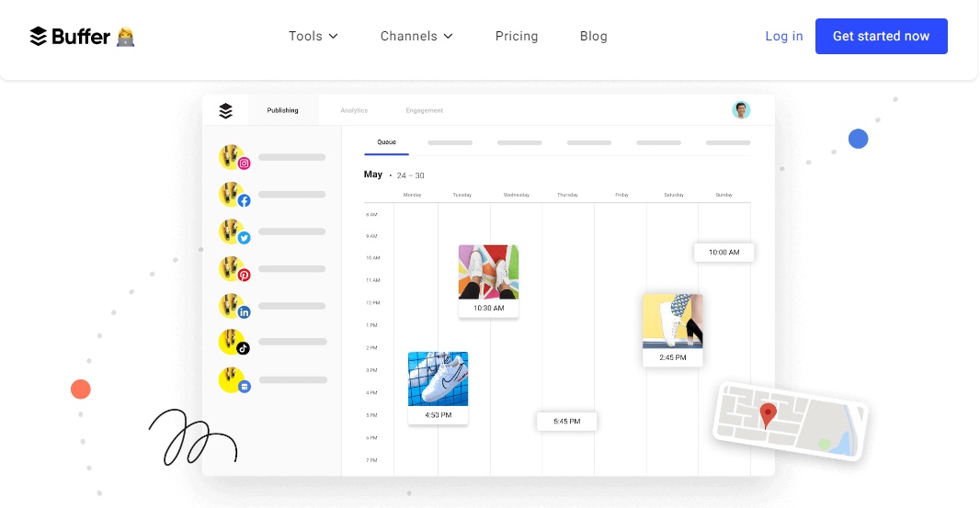The height and width of the screenshot is (508, 980).
Task: Select the Queue tab
Action: [386, 142]
